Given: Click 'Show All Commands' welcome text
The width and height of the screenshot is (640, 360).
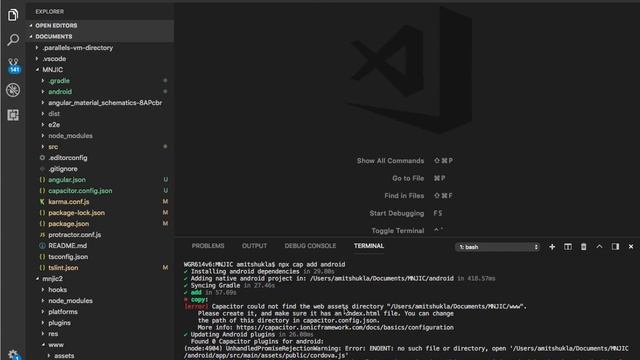Looking at the screenshot, I should (390, 161).
